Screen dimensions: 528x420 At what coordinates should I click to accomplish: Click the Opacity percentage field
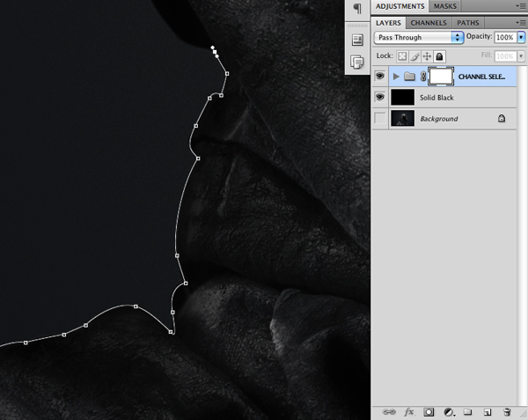tap(505, 38)
